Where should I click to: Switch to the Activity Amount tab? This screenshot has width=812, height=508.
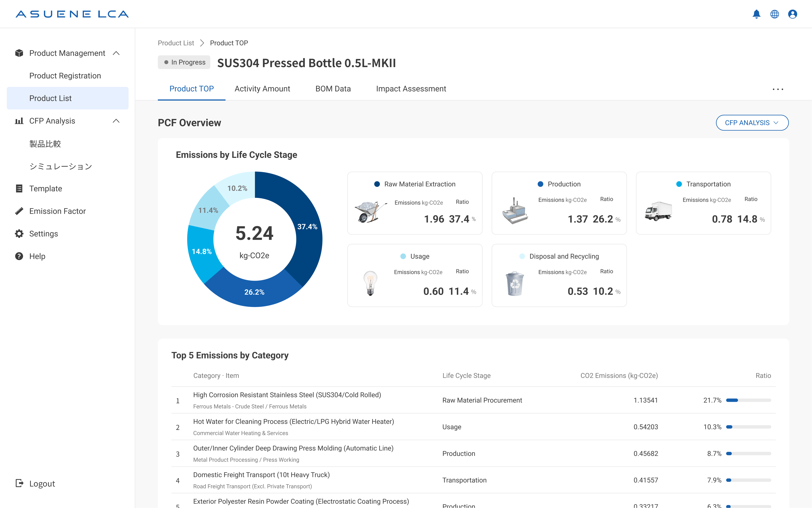pos(262,89)
